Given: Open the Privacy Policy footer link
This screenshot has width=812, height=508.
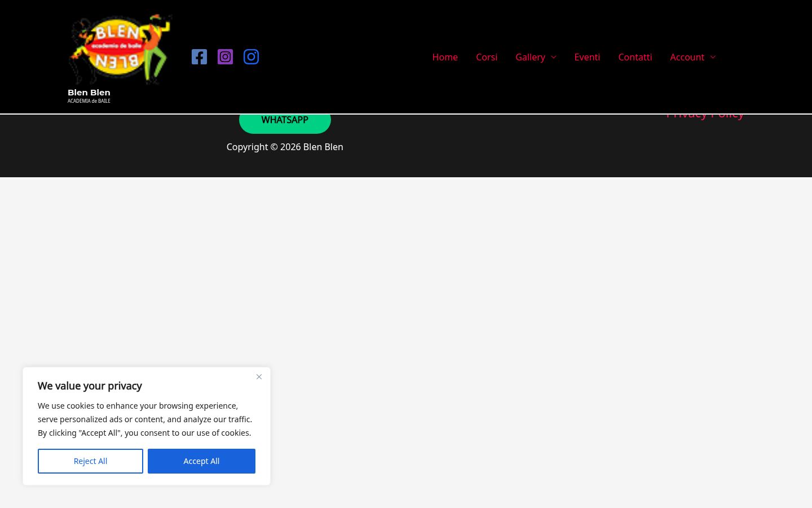Looking at the screenshot, I should [x=705, y=116].
